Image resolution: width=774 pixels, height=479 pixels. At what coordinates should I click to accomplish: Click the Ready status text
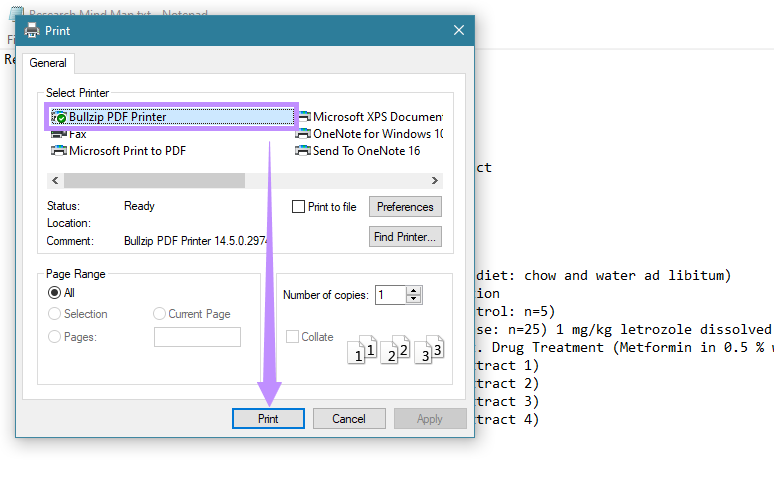(x=139, y=206)
